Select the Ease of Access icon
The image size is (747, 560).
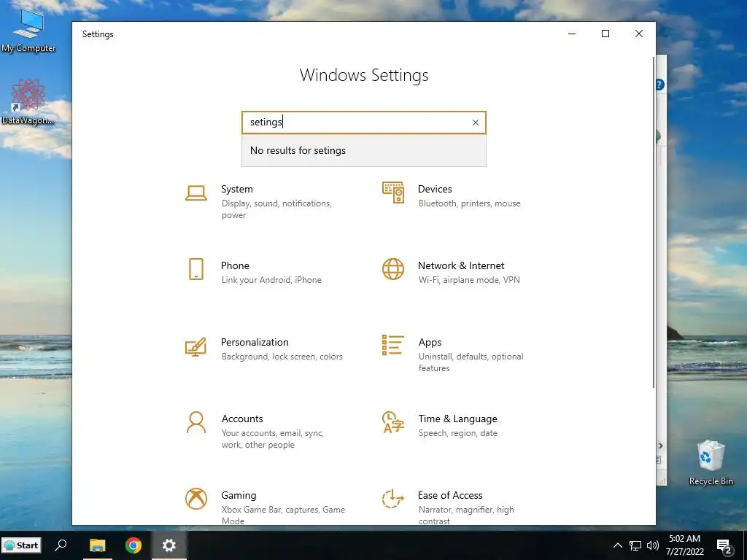pos(393,499)
